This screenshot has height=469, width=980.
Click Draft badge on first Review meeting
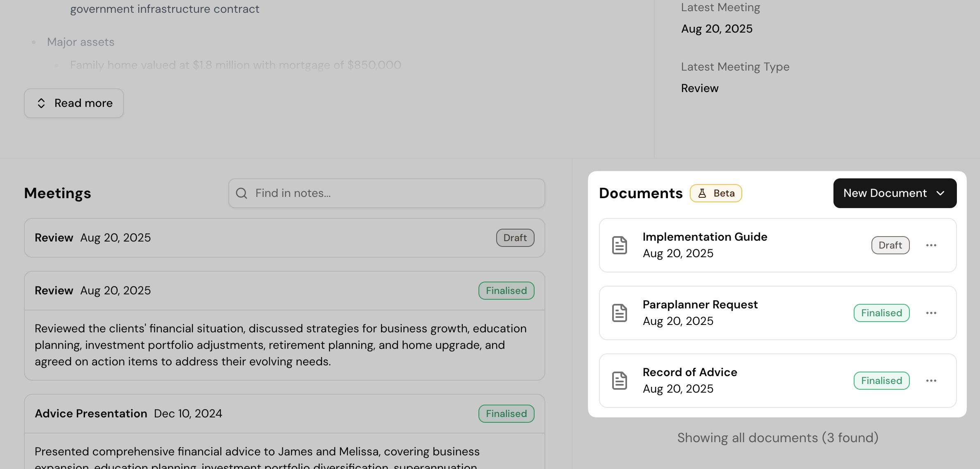point(515,238)
